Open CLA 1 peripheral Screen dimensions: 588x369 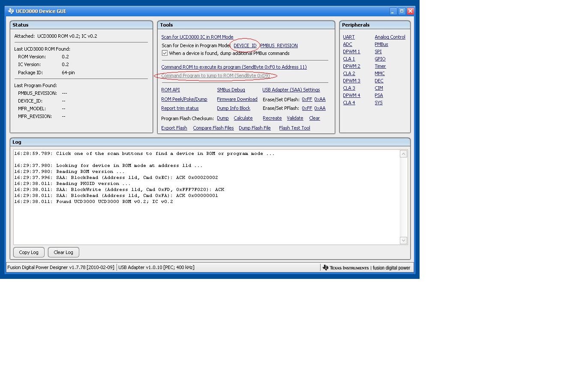pos(349,59)
